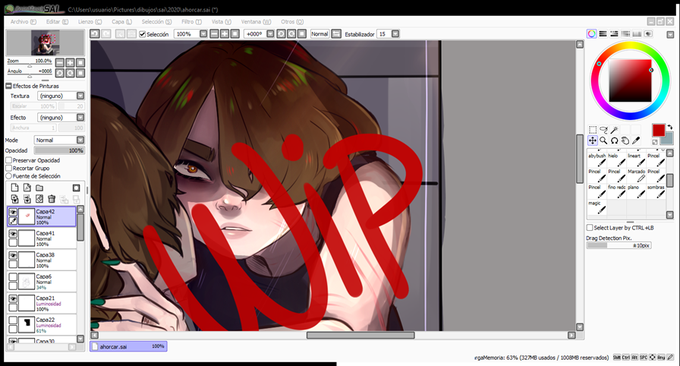Click the red foreground color swatch
680x366 pixels.
(658, 130)
